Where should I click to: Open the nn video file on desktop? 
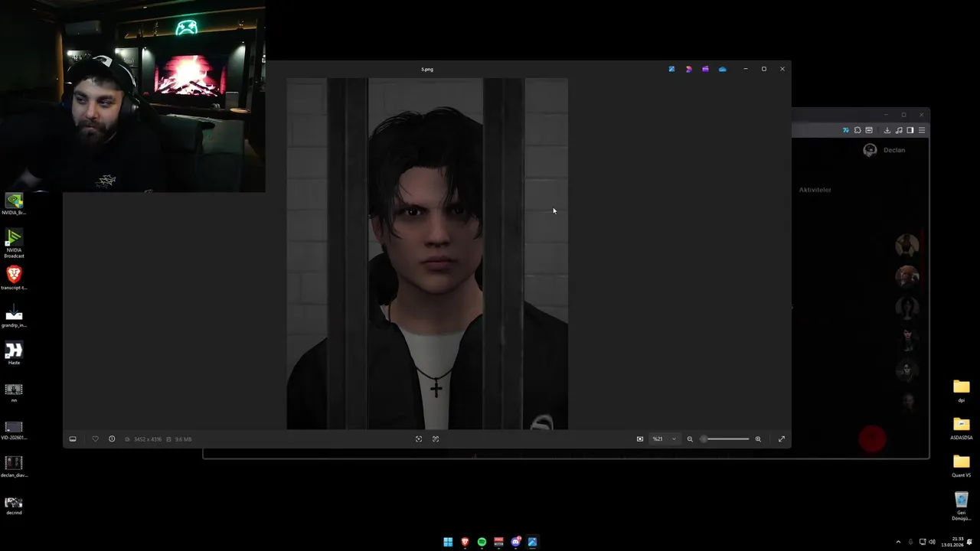14,392
